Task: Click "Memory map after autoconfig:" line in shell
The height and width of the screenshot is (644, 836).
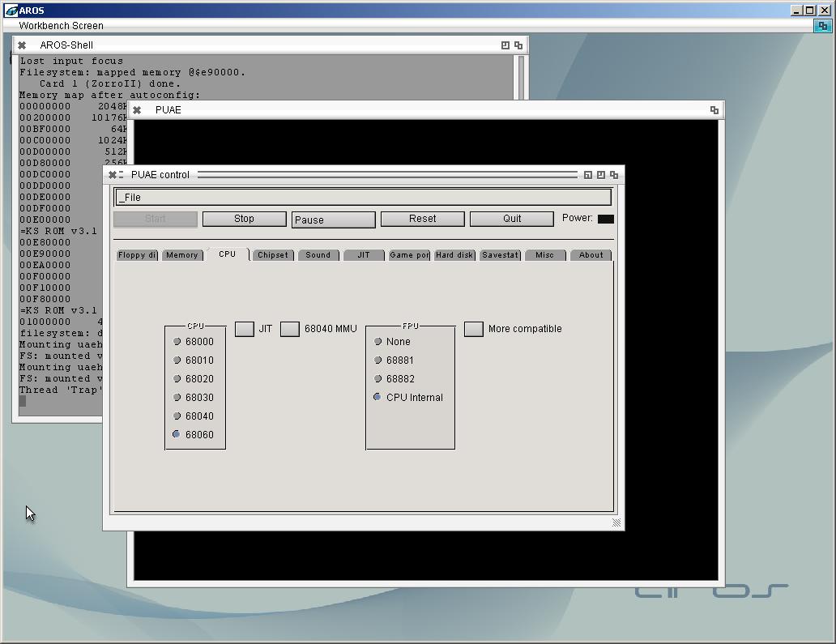Action: click(110, 95)
